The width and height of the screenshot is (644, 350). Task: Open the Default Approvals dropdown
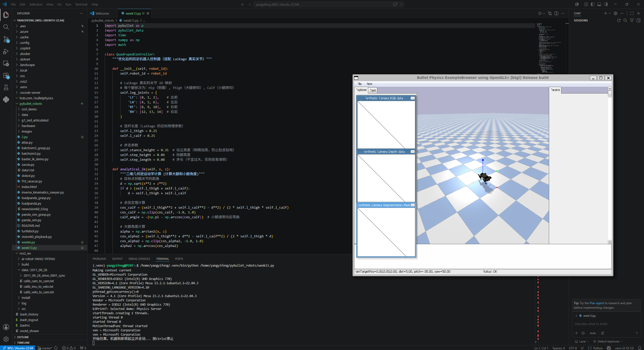tap(608, 341)
